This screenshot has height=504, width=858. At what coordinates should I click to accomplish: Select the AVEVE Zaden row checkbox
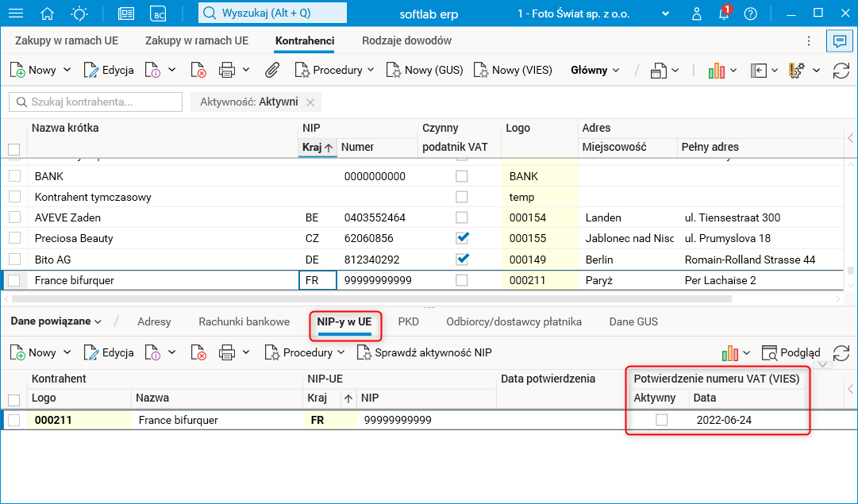pos(14,217)
